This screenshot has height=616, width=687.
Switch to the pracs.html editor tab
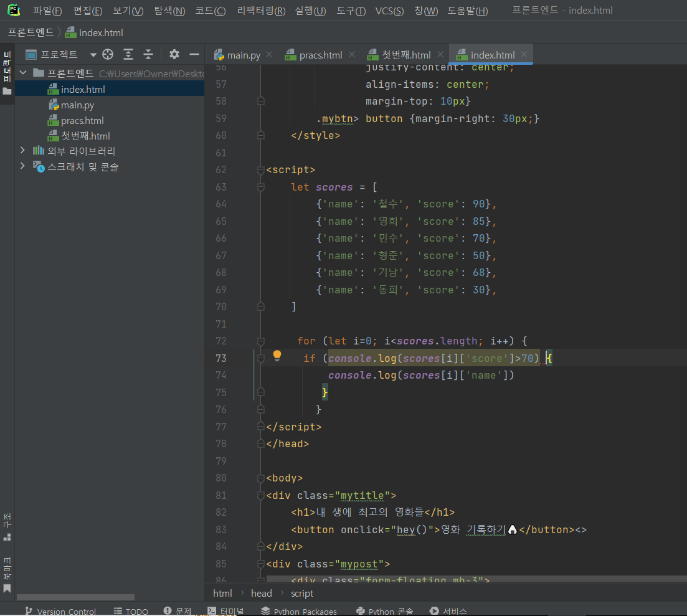(315, 55)
